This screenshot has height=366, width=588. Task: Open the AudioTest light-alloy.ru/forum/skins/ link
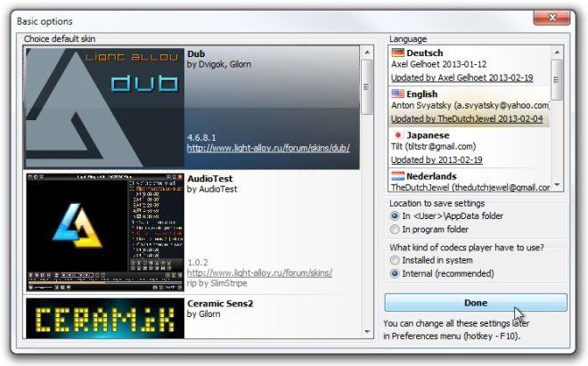(x=259, y=273)
